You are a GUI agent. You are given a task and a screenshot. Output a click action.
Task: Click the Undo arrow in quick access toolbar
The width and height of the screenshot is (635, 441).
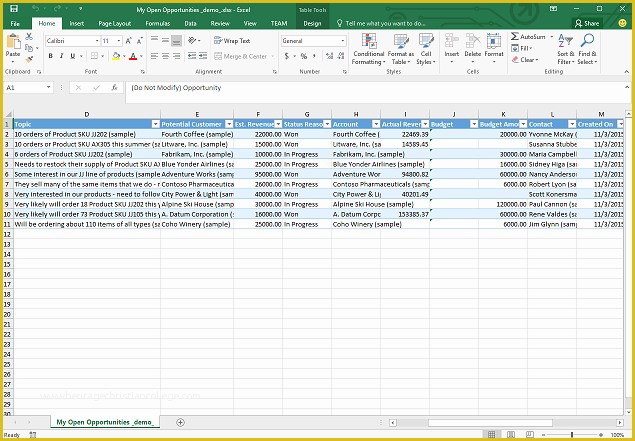[x=36, y=9]
